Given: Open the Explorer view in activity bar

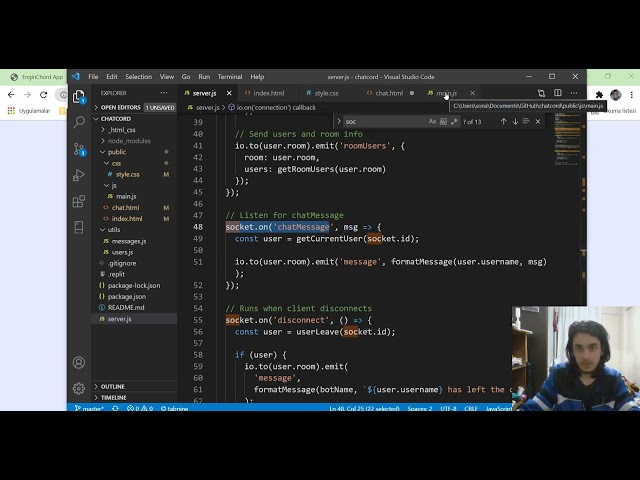Looking at the screenshot, I should tap(79, 97).
